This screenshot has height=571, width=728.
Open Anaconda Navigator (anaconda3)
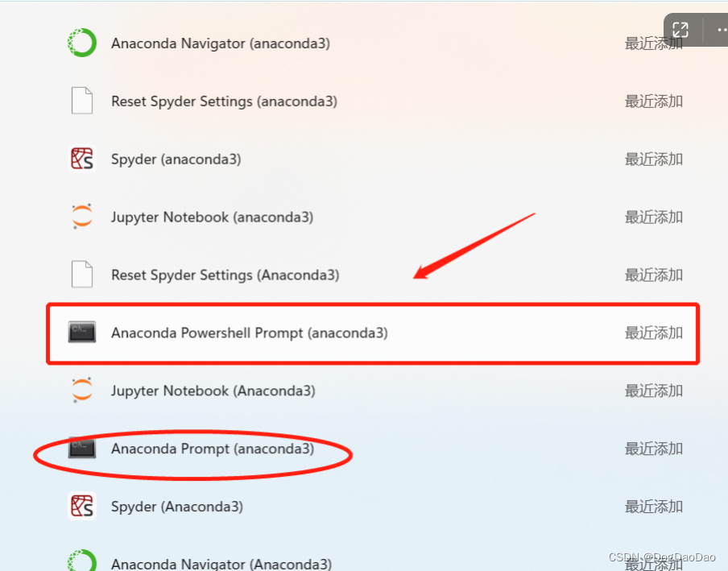219,43
